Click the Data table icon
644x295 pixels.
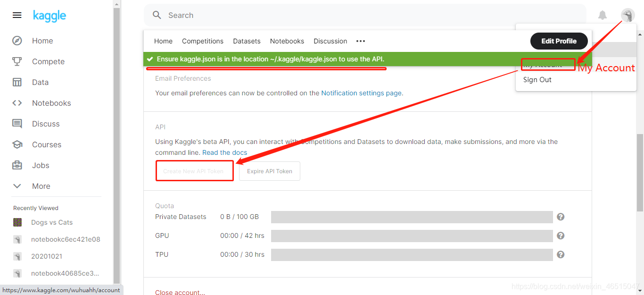point(17,82)
